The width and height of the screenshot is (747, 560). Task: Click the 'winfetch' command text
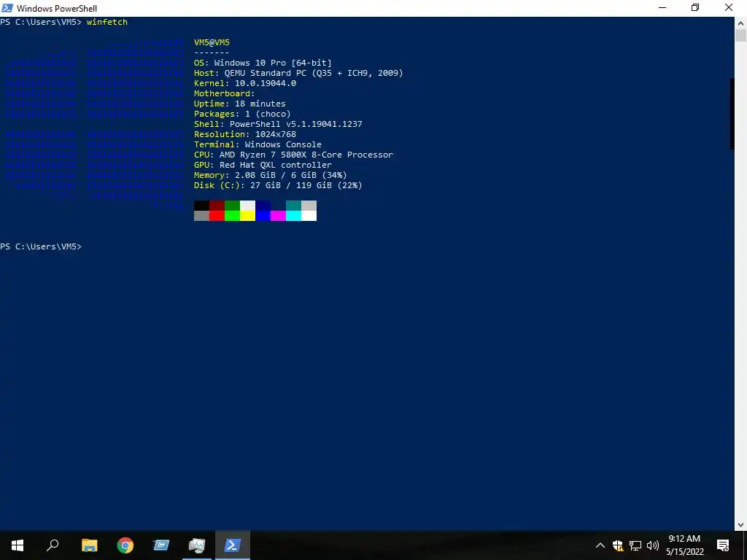[107, 22]
